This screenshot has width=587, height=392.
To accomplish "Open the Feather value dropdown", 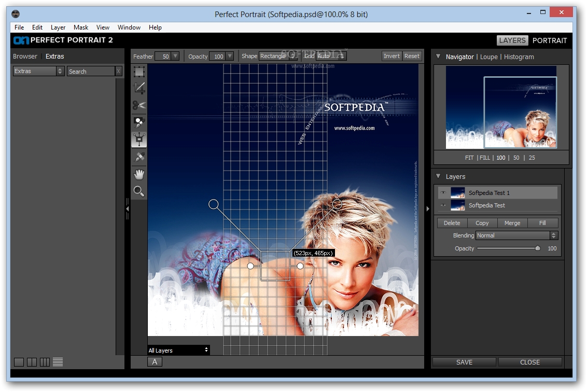I will coord(175,56).
